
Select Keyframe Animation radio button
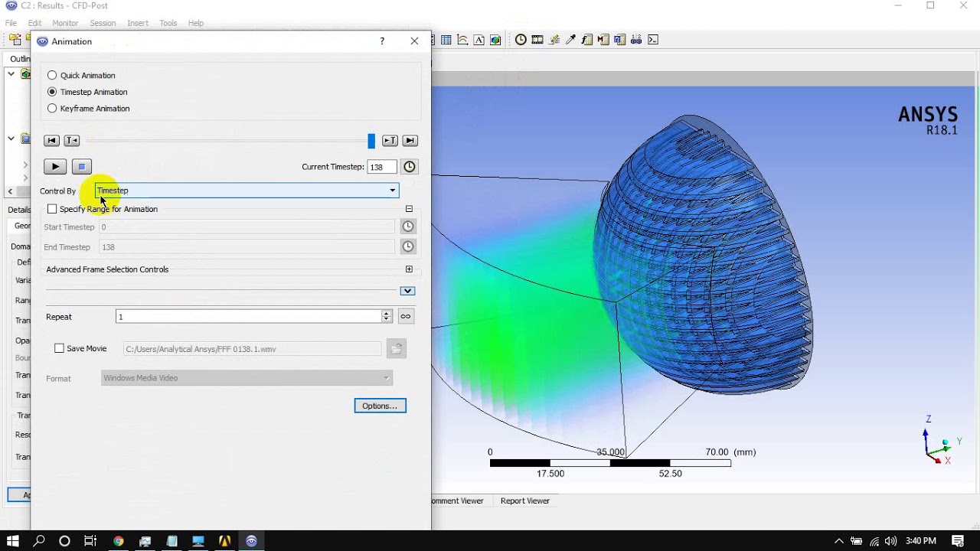pyautogui.click(x=52, y=109)
